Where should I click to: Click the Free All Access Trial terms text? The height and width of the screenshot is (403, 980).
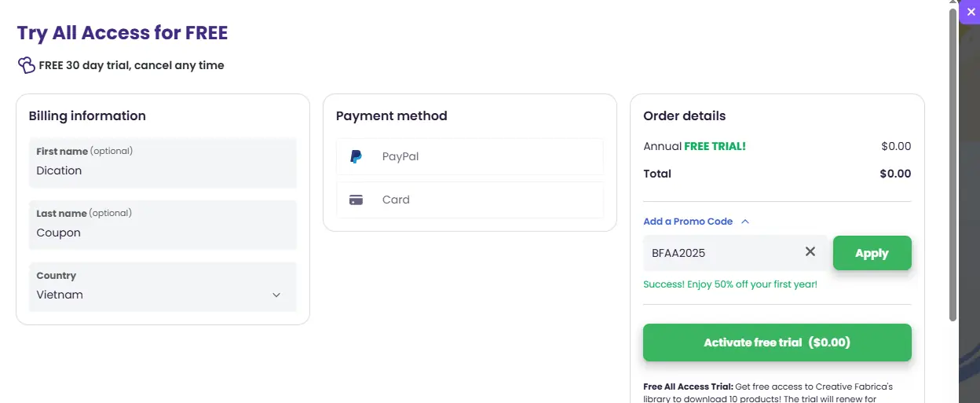[770, 392]
